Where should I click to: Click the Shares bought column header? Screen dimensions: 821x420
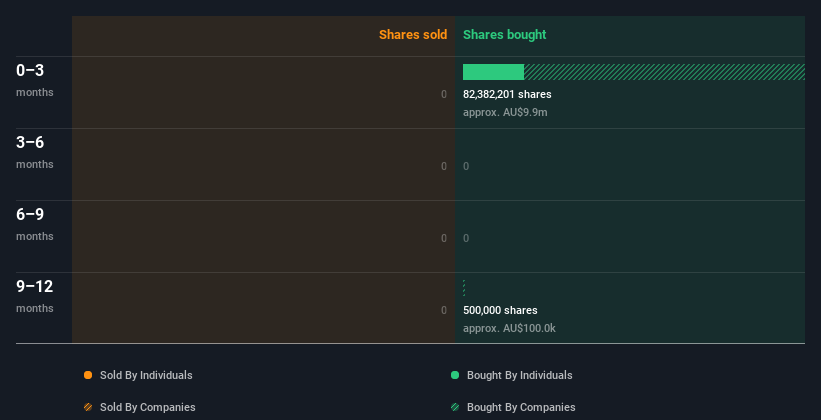pos(505,35)
